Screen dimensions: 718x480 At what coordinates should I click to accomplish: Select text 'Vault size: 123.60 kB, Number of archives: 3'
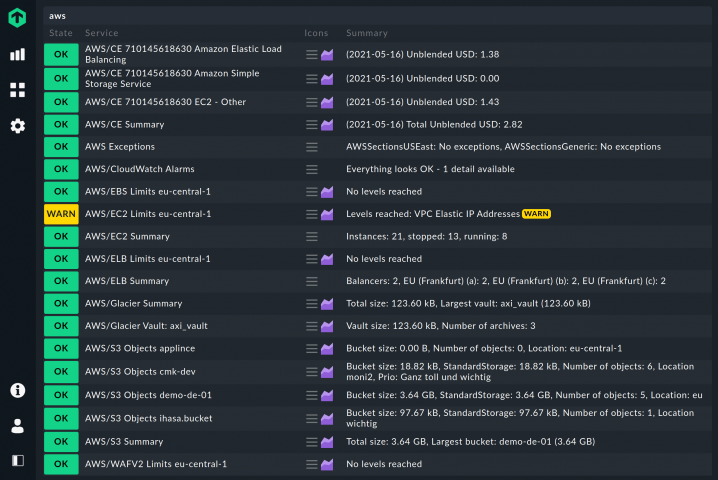pos(441,326)
